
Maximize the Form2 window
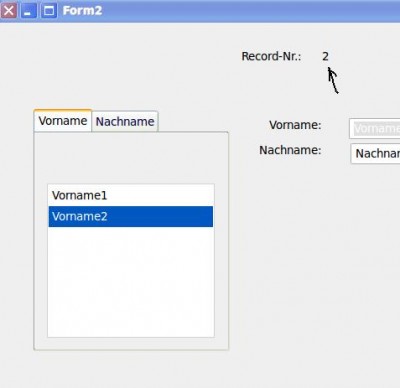pyautogui.click(x=49, y=11)
